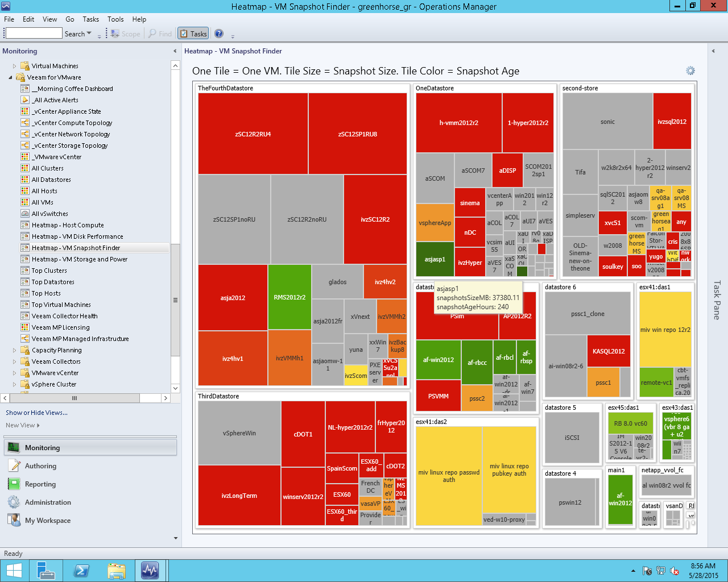This screenshot has width=728, height=582.
Task: Click the _vCenter Compute Topology icon
Action: (25, 123)
